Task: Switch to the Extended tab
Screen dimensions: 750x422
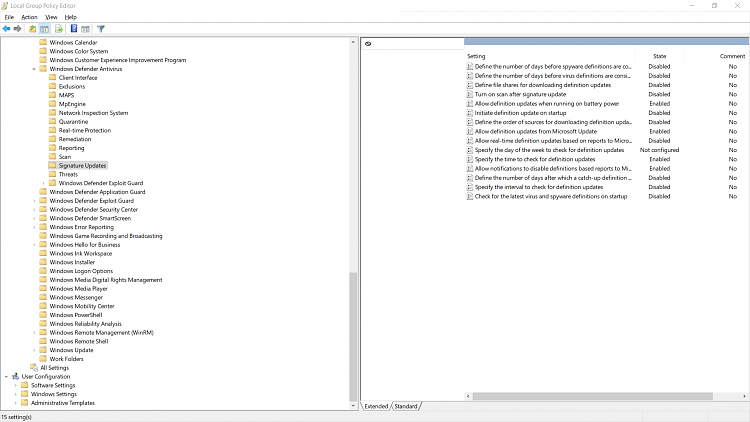Action: 376,406
